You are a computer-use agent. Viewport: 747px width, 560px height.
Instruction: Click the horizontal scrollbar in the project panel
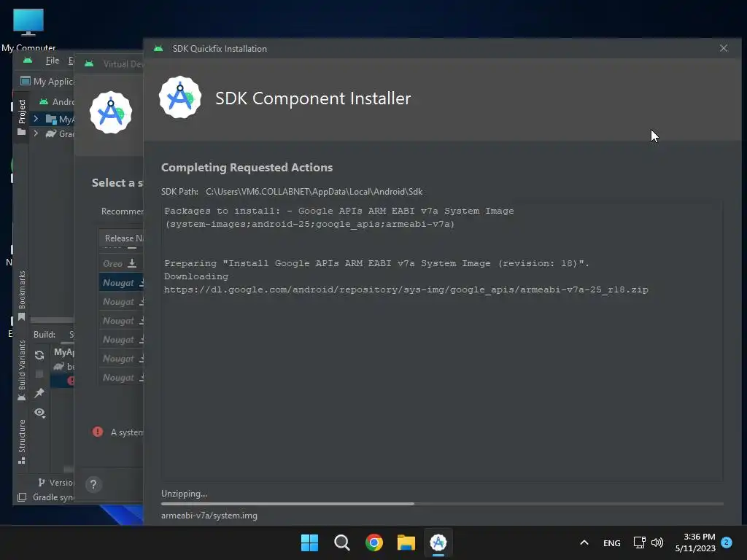pos(52,320)
